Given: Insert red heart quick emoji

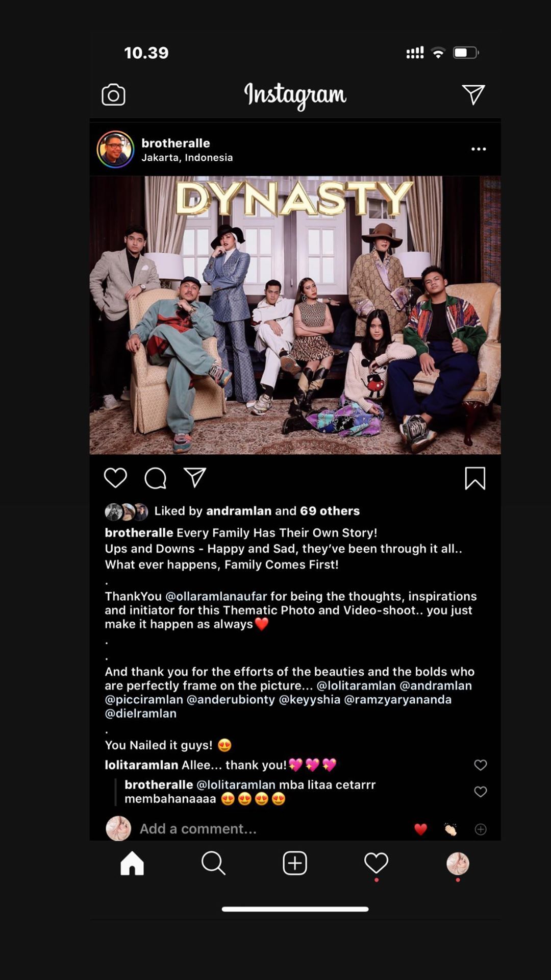Looking at the screenshot, I should coord(420,829).
